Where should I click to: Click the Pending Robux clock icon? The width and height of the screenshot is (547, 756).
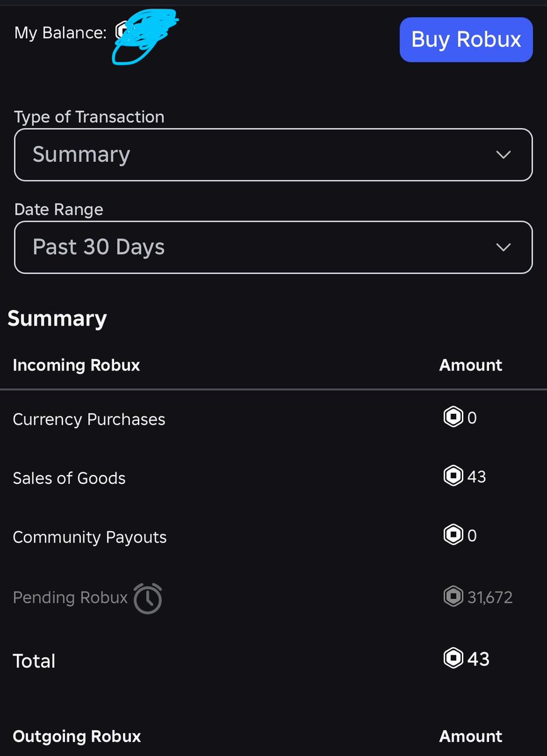[147, 598]
